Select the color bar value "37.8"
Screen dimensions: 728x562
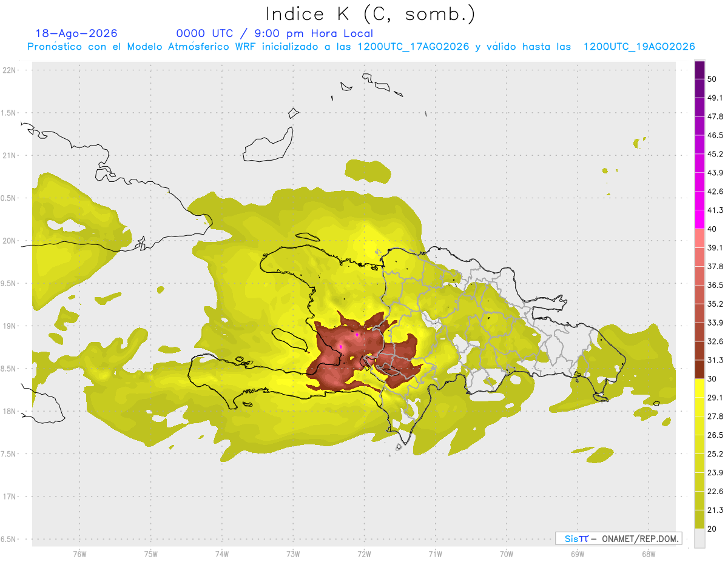click(x=715, y=267)
